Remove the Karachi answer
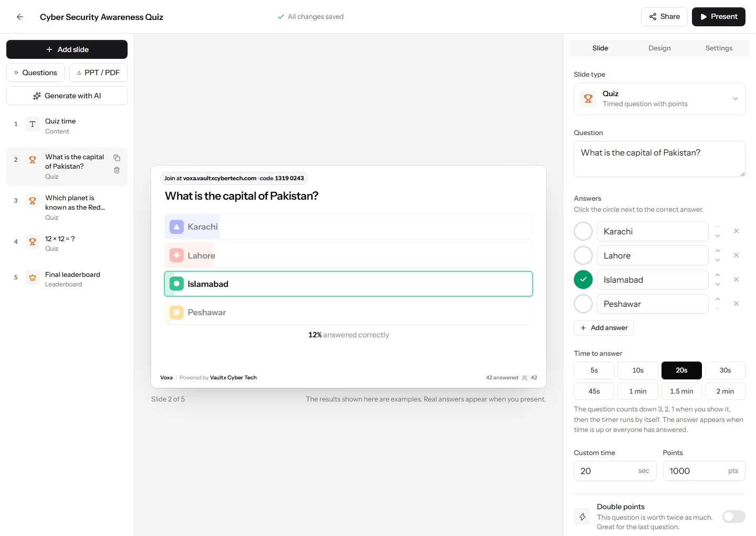The image size is (756, 536). point(736,231)
